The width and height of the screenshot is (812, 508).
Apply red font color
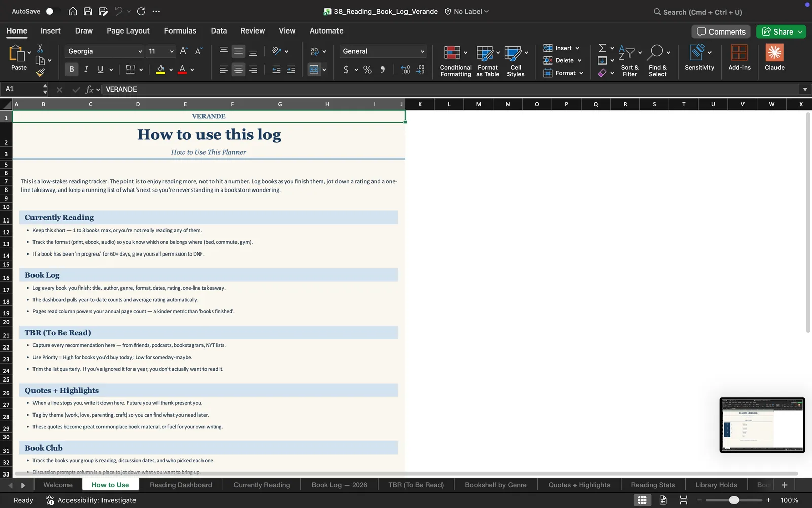tap(182, 69)
